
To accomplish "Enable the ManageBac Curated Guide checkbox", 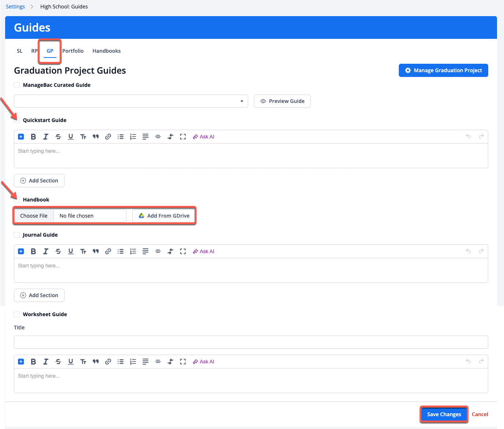I will coord(17,85).
